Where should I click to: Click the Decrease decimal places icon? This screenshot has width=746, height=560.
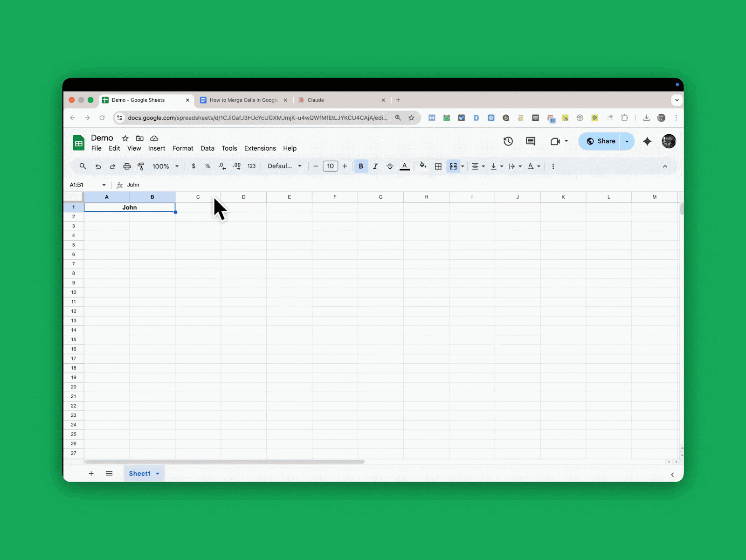(x=222, y=166)
